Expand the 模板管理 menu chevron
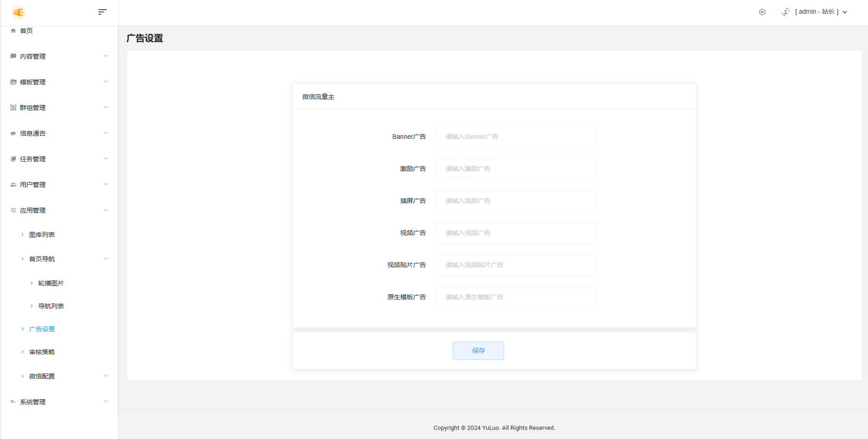Screen dimensions: 868x439 [106, 82]
